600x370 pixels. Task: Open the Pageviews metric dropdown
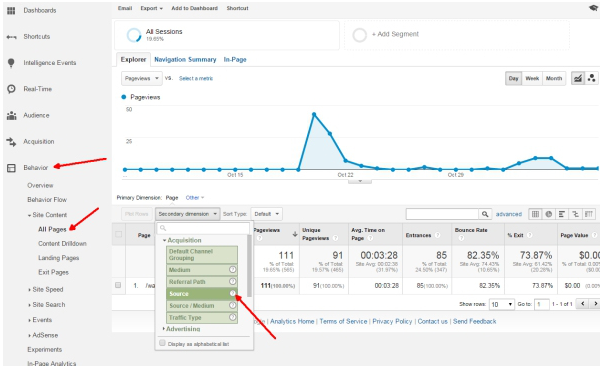click(142, 78)
